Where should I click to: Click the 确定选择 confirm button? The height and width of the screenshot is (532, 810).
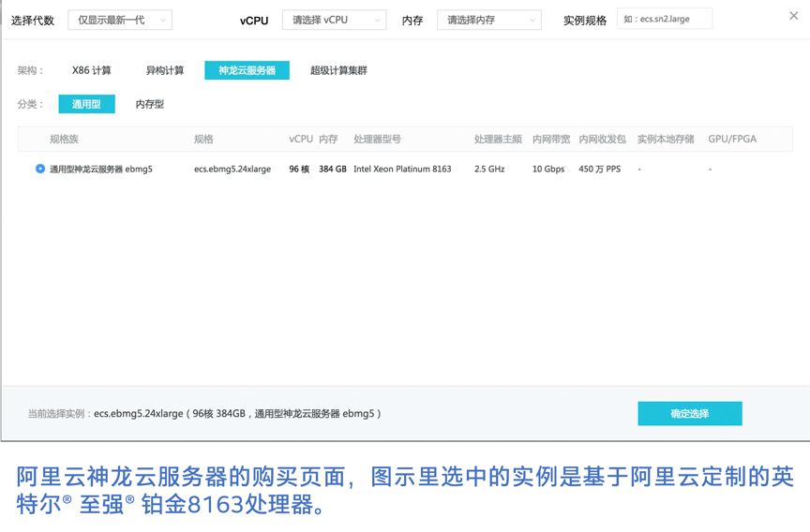point(690,413)
